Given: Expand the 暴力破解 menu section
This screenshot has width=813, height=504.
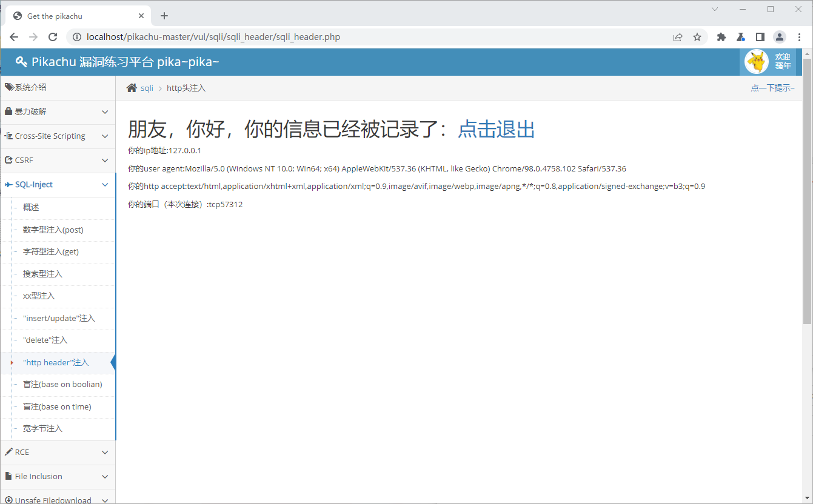Looking at the screenshot, I should tap(58, 112).
